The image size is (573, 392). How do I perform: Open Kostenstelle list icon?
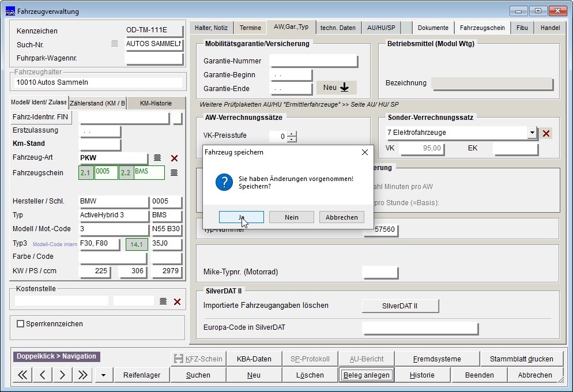click(163, 301)
